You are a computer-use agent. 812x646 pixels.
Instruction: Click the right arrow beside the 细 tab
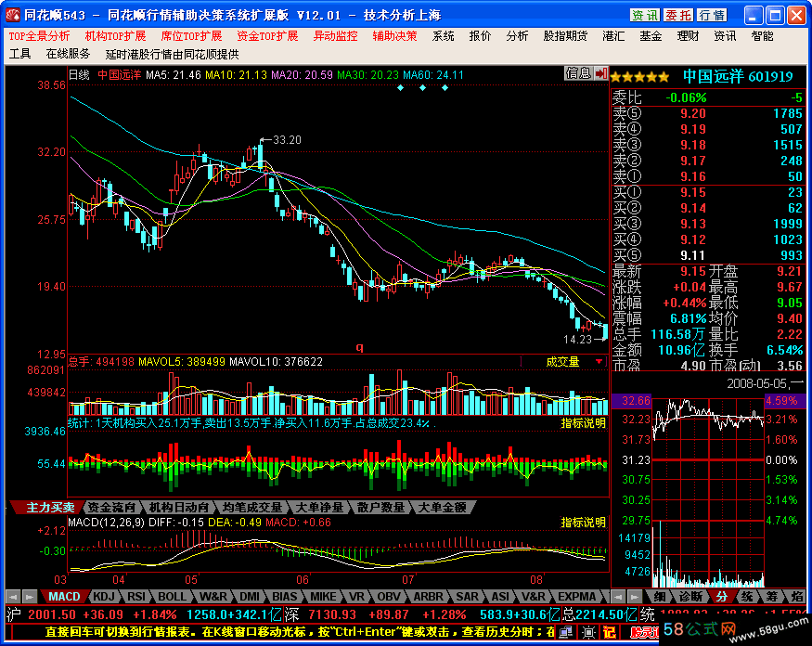635,597
